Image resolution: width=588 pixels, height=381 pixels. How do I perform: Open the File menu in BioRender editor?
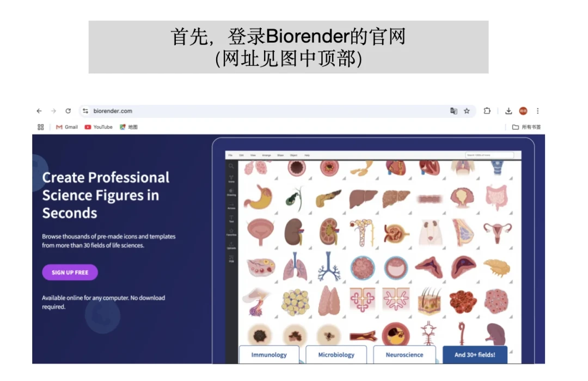pyautogui.click(x=231, y=155)
